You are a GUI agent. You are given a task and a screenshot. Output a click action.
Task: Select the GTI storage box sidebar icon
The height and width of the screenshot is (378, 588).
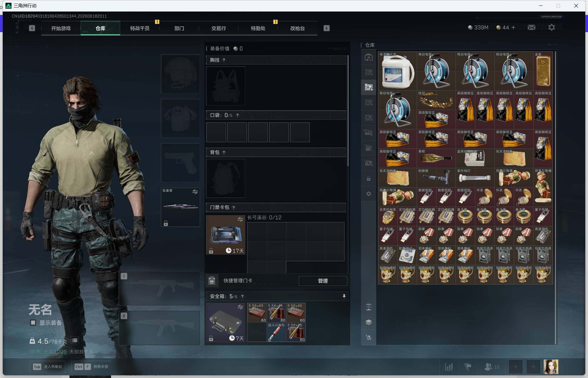(369, 132)
